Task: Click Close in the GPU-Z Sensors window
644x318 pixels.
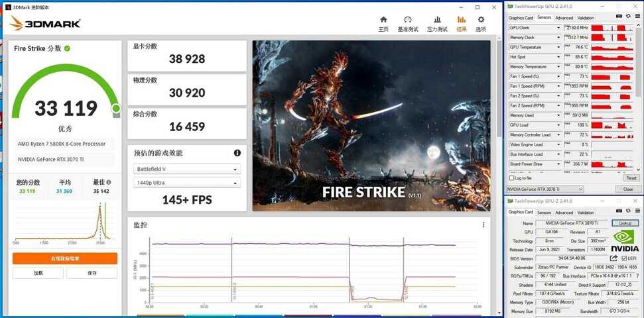Action: tap(628, 189)
